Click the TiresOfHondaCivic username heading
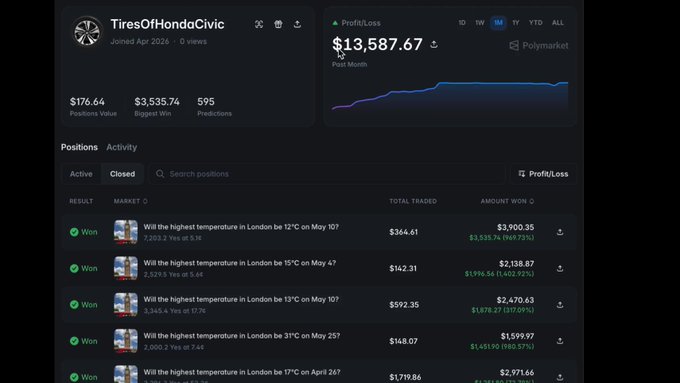The image size is (680, 383). (167, 24)
